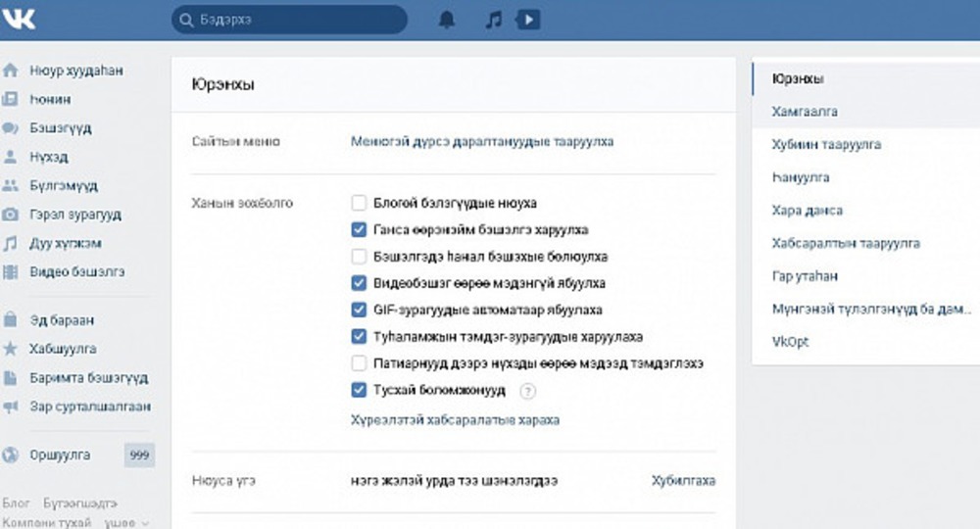Enable Бэшэлгэдэ һанал бэшэхые болюулха checkbox
Image resolution: width=980 pixels, height=529 pixels.
[359, 257]
